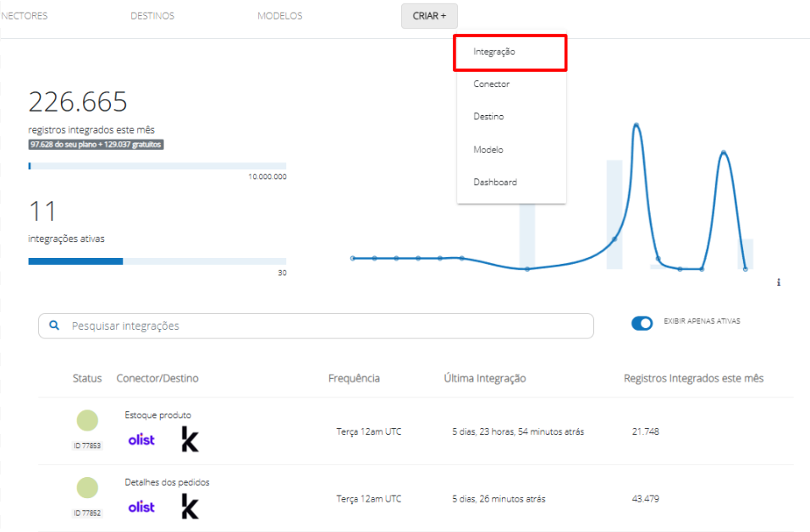Click the green status circle for ID 77852

pyautogui.click(x=87, y=487)
